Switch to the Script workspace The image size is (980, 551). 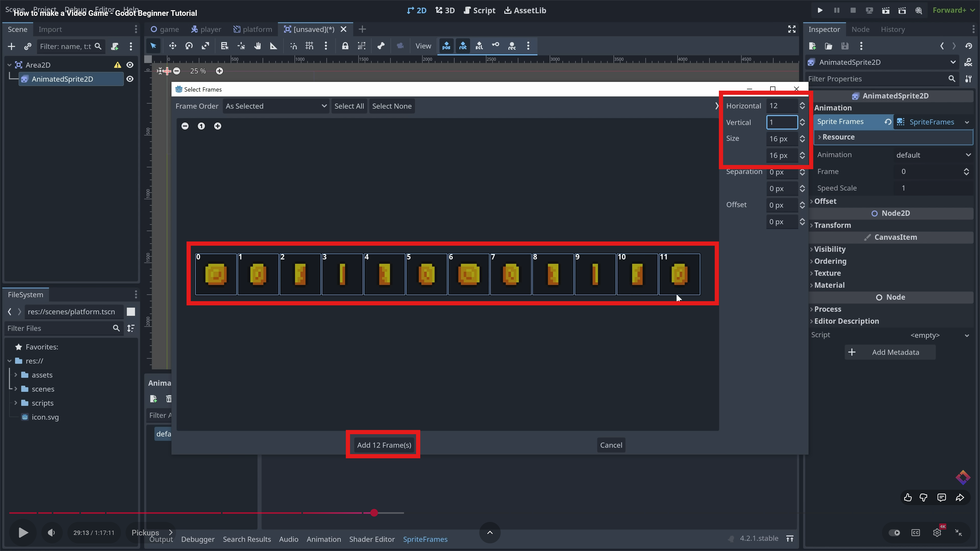pos(479,10)
